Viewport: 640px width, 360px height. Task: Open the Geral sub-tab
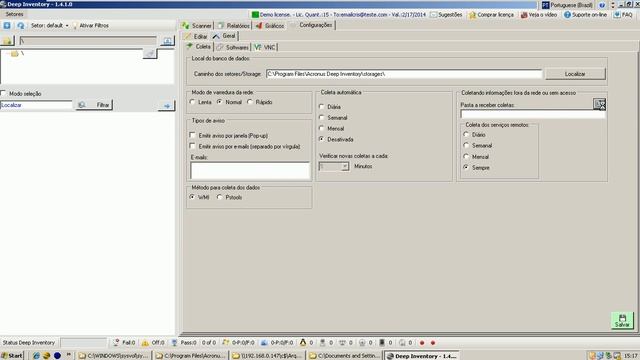tap(224, 36)
